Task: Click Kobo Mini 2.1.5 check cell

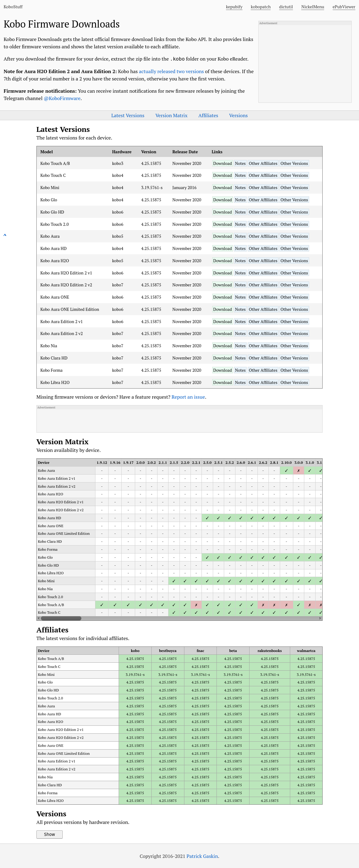Action: 174,581
